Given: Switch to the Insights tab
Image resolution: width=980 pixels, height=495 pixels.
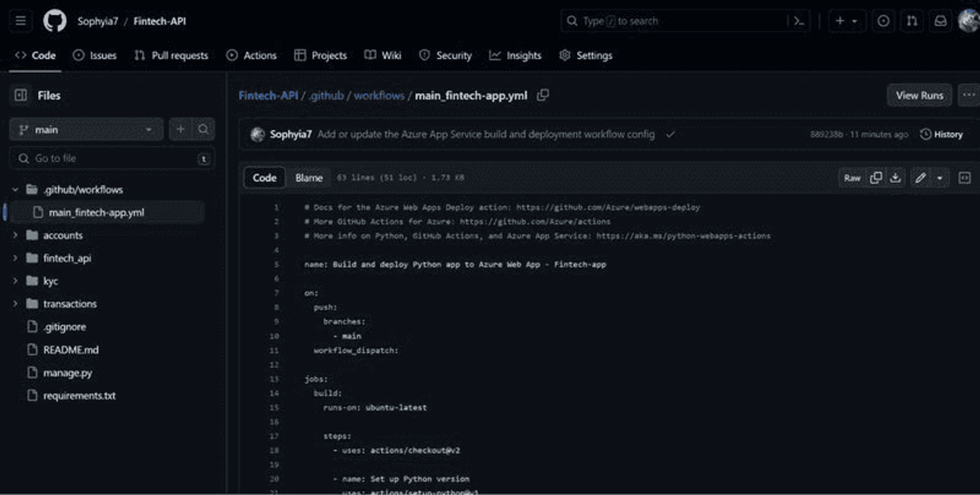Looking at the screenshot, I should [515, 55].
